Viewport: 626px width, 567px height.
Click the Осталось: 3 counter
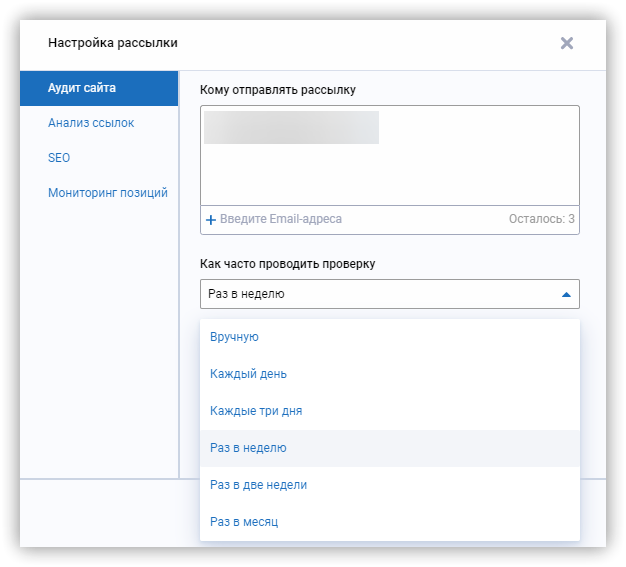(x=541, y=219)
